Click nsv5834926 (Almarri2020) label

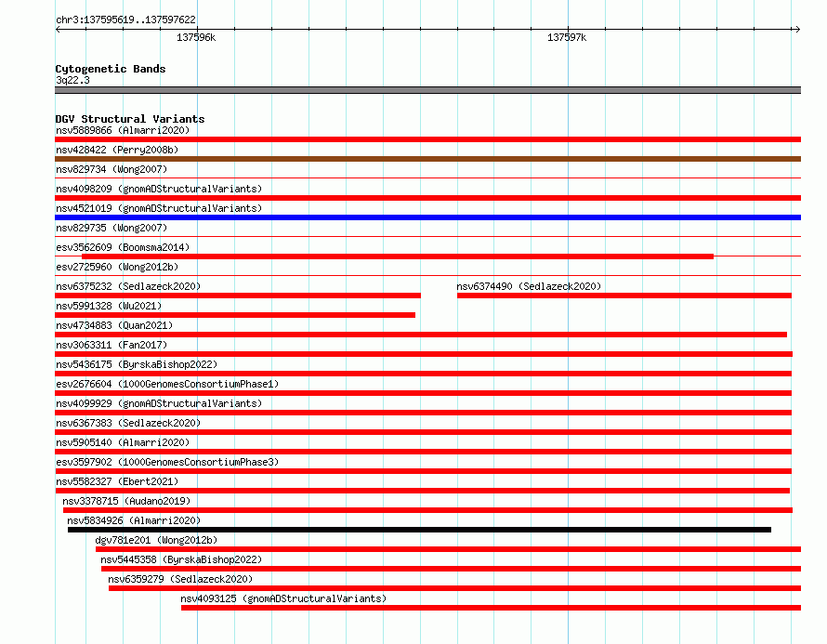point(134,520)
